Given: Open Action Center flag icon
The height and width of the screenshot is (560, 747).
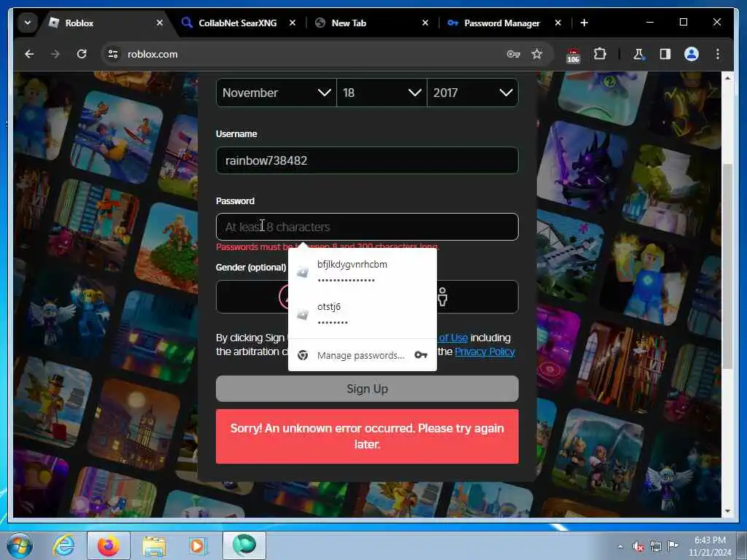Looking at the screenshot, I should pos(673,545).
